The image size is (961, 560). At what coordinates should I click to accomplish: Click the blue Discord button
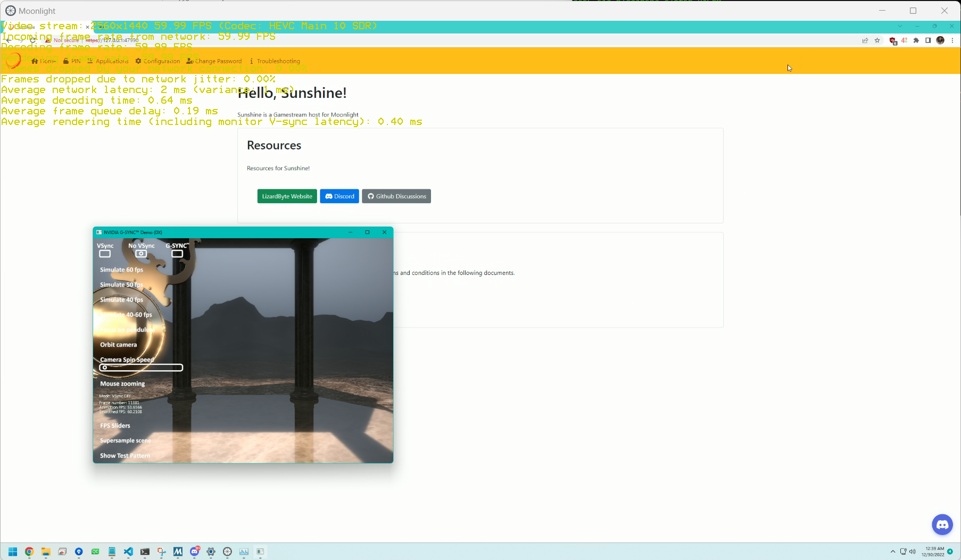click(339, 196)
